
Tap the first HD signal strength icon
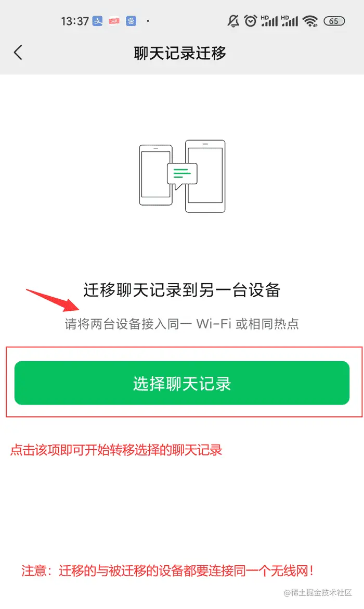tap(269, 21)
